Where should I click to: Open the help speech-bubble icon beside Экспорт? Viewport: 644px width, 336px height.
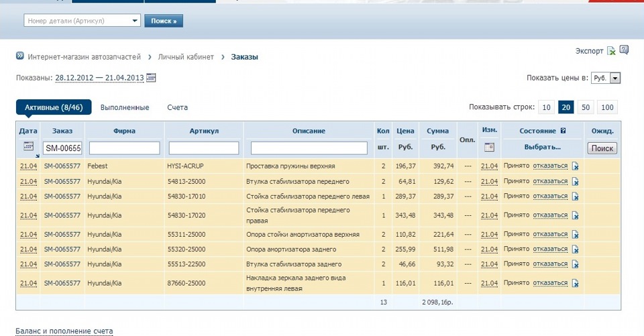click(x=624, y=50)
